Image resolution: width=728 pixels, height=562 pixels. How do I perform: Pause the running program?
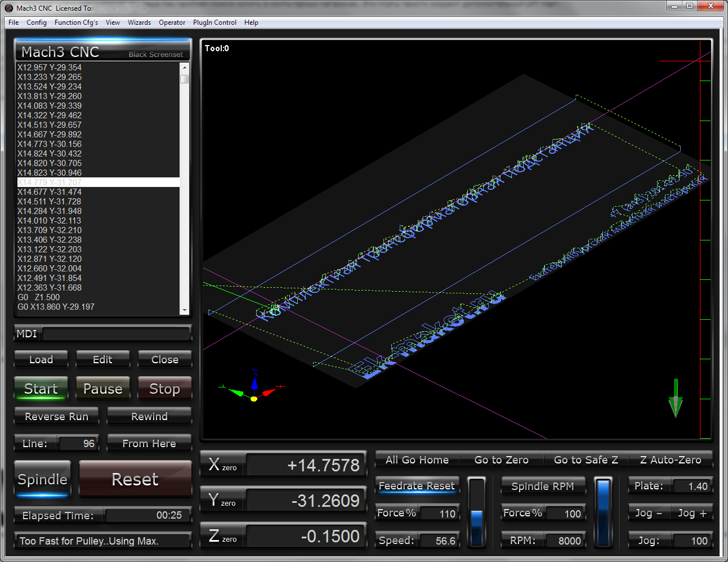103,389
